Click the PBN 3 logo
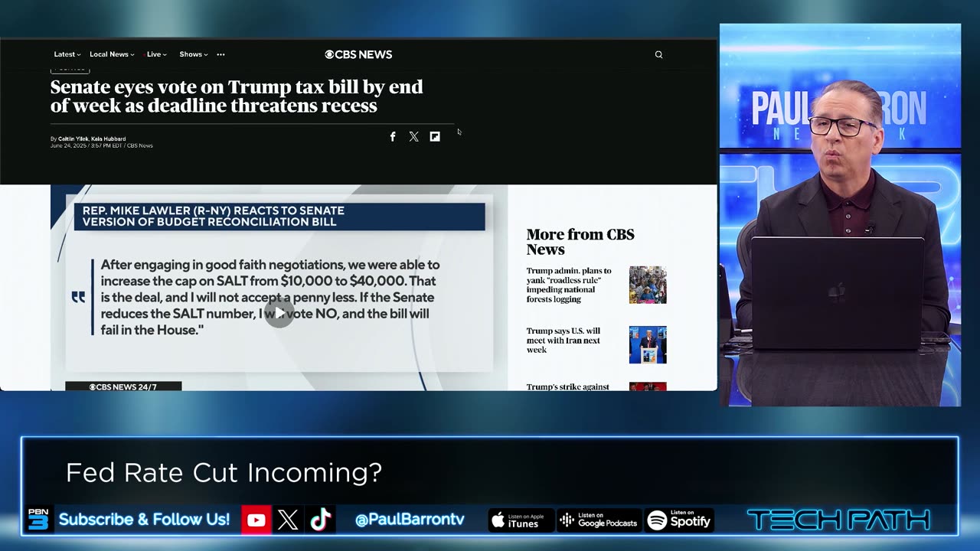 pyautogui.click(x=38, y=520)
